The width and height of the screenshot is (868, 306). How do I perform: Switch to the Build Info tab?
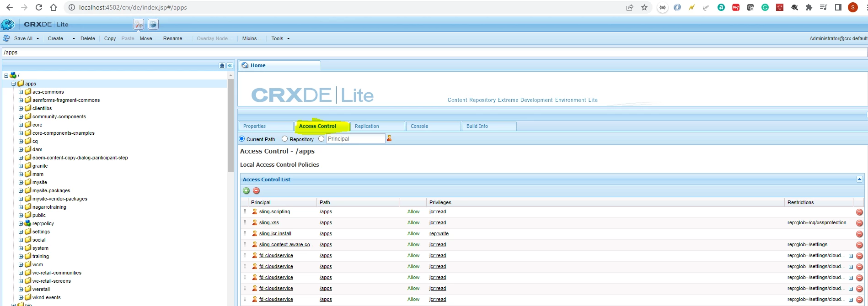489,126
